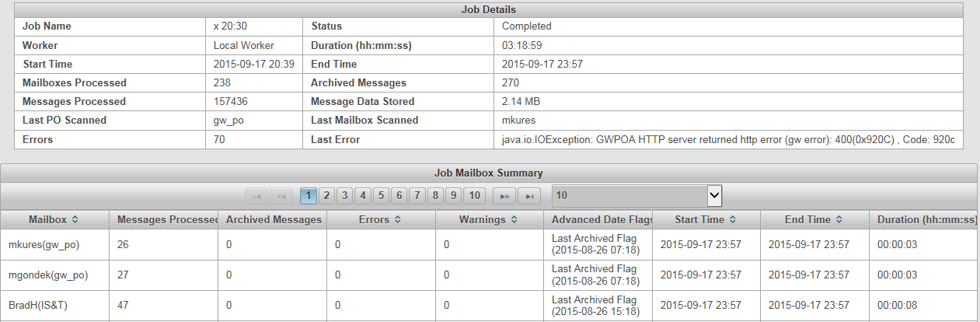Go to page 7 of the summary
This screenshot has width=980, height=322.
click(x=417, y=195)
